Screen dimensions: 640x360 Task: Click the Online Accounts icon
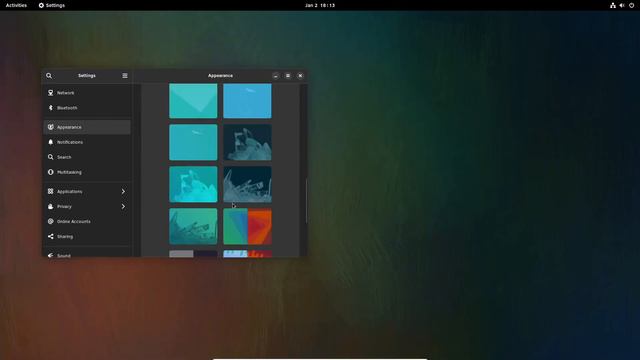51,221
